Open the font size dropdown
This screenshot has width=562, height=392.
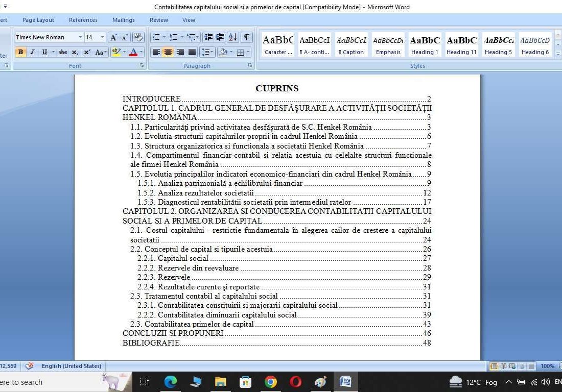(102, 37)
